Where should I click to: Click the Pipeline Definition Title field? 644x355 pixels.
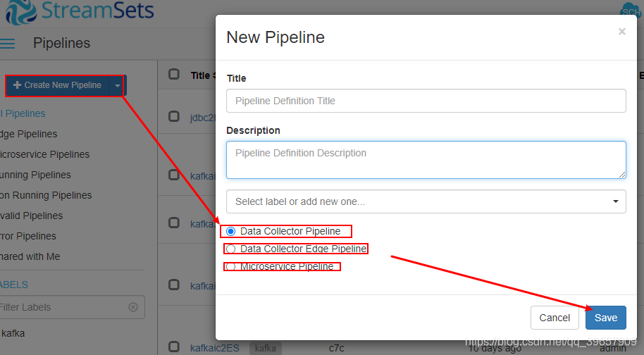click(x=426, y=101)
